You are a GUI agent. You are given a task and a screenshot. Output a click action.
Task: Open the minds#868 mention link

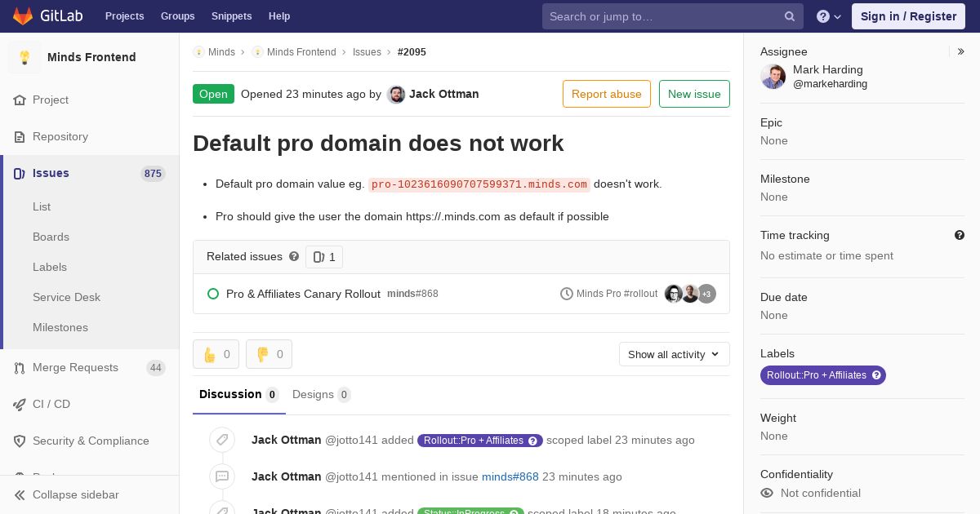point(510,477)
